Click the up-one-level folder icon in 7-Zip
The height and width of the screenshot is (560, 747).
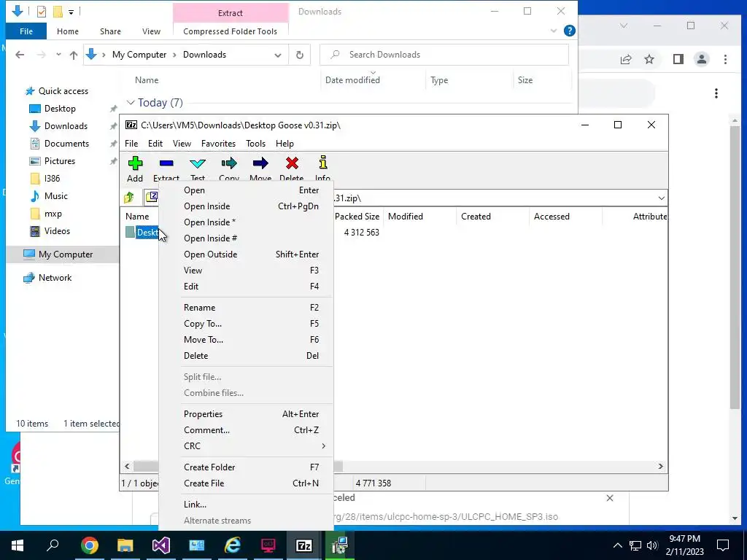(129, 197)
